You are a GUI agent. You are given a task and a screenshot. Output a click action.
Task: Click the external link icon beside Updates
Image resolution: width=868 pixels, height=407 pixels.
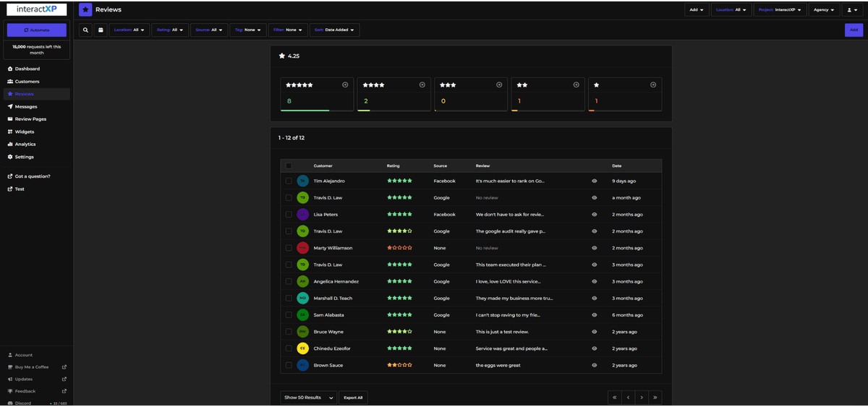pos(64,379)
